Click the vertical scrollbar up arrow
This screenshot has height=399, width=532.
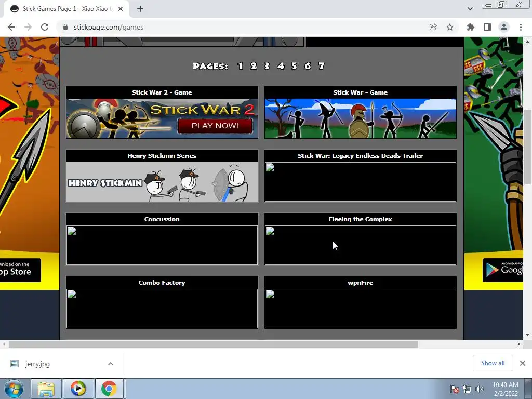[527, 42]
